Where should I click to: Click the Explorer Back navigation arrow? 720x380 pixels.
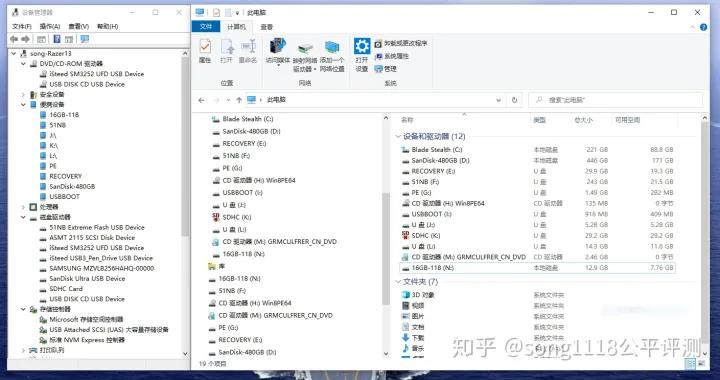[201, 100]
